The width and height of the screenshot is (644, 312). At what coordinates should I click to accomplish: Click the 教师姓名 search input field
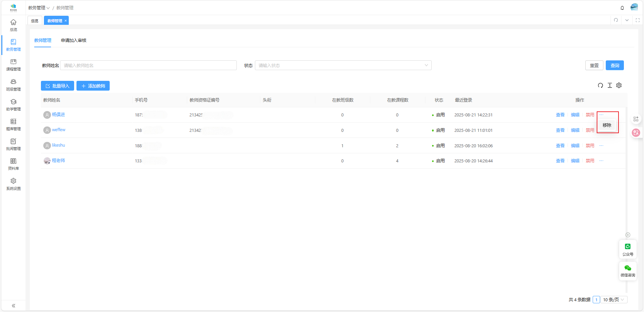(148, 65)
